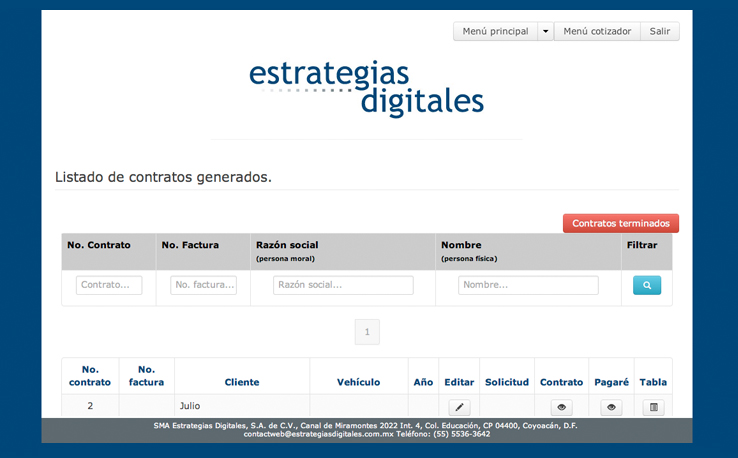
Task: Click the Razón social filter header
Action: point(287,245)
